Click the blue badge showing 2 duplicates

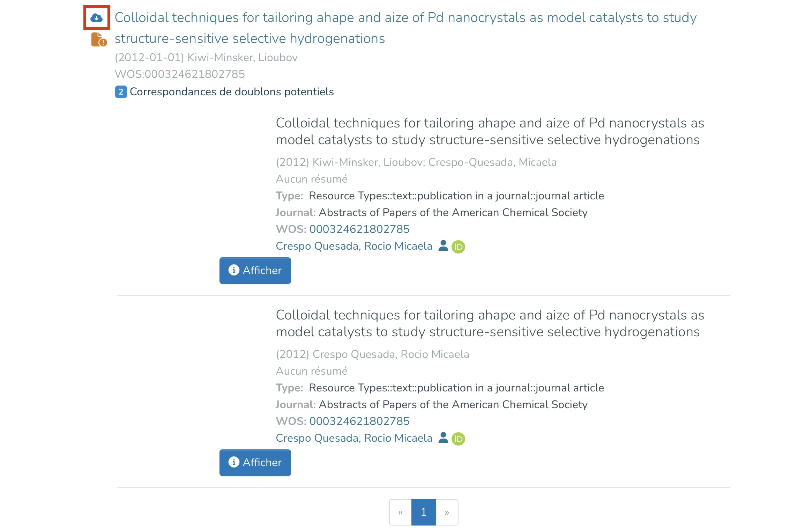tap(121, 92)
